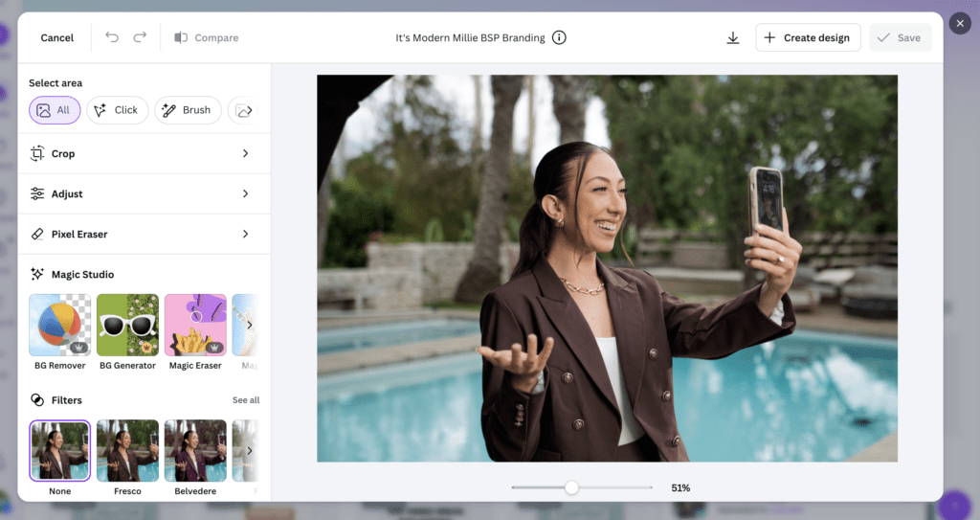Open the BG Remover tool
The height and width of the screenshot is (520, 980).
click(x=60, y=325)
